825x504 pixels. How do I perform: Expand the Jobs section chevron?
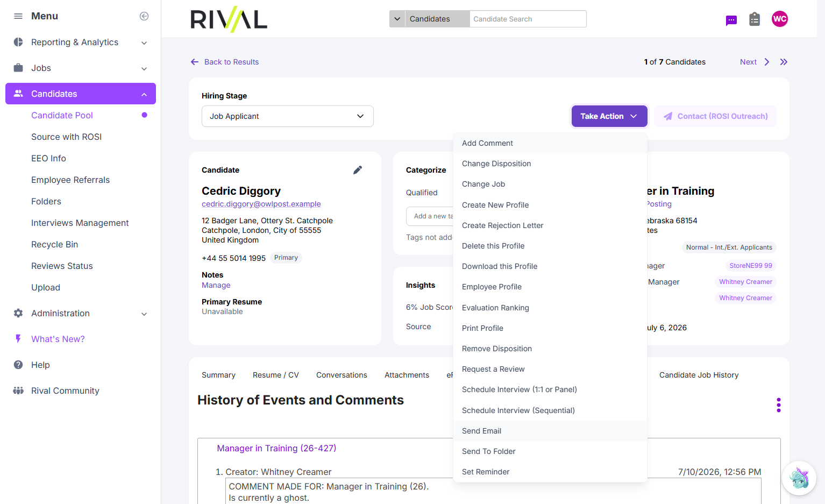(x=144, y=68)
